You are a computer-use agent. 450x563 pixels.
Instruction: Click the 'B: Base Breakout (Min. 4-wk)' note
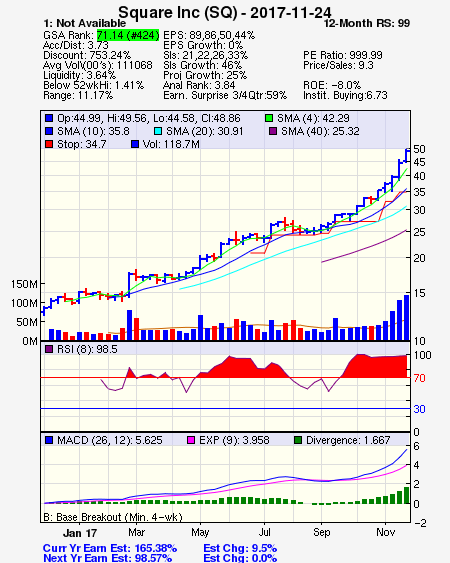tap(113, 517)
